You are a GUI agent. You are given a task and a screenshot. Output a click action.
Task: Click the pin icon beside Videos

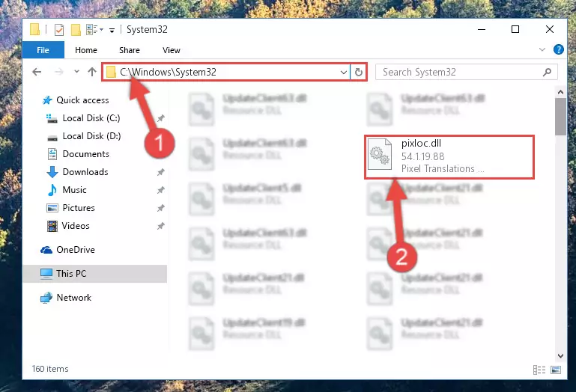click(x=160, y=226)
